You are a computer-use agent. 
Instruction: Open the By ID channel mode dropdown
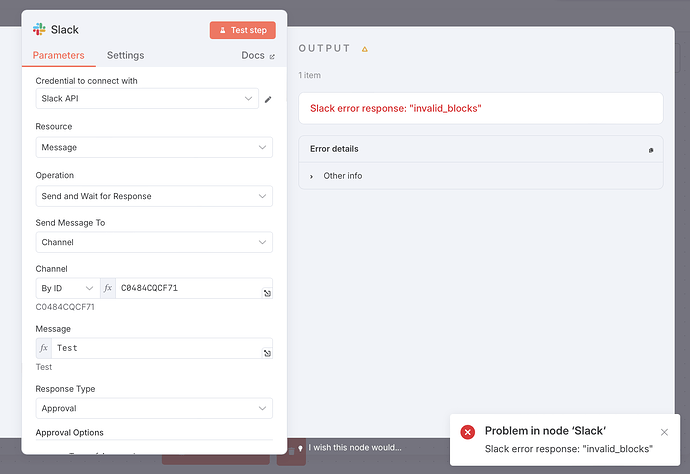[67, 288]
